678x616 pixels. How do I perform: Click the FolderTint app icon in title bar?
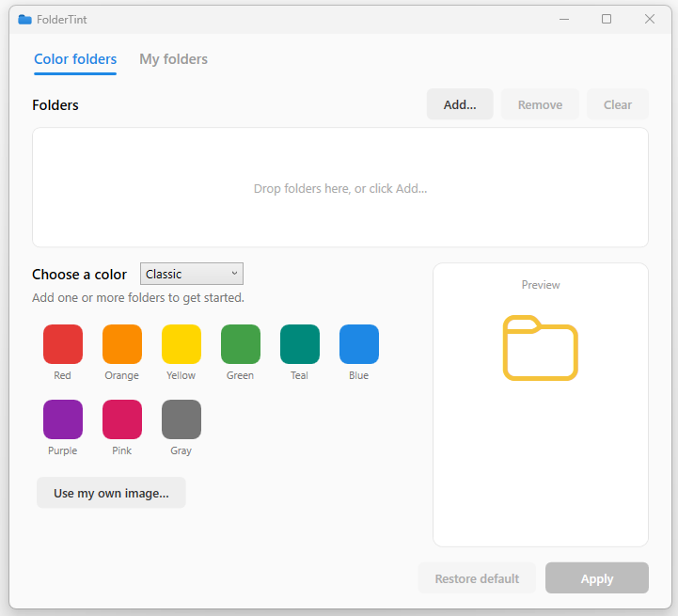[x=24, y=20]
